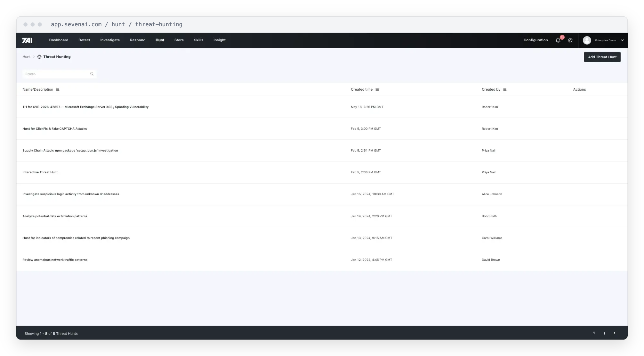
Task: Open Configuration
Action: coord(535,40)
